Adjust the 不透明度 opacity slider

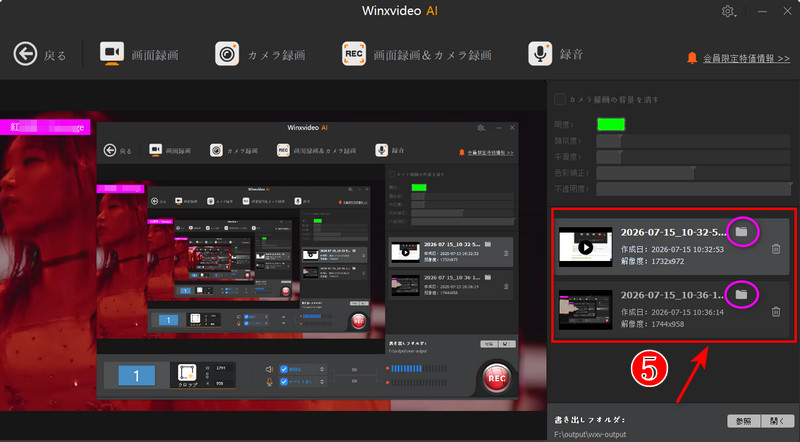point(693,189)
